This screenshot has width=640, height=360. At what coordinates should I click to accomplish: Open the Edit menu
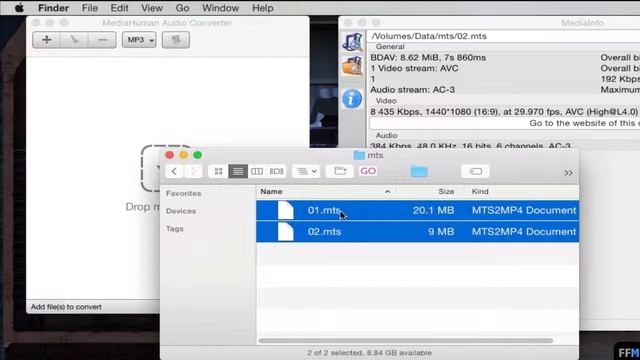tap(119, 8)
